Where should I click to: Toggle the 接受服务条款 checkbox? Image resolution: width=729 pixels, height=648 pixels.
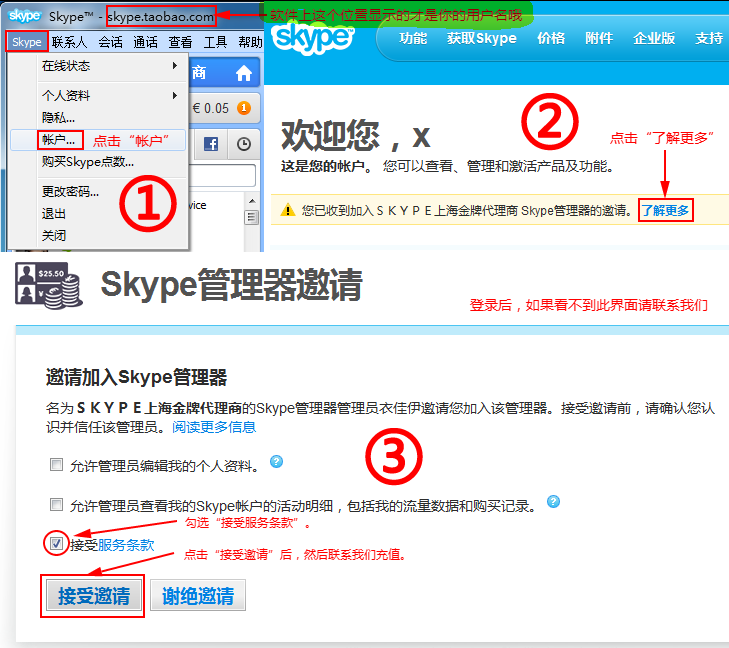coord(56,543)
